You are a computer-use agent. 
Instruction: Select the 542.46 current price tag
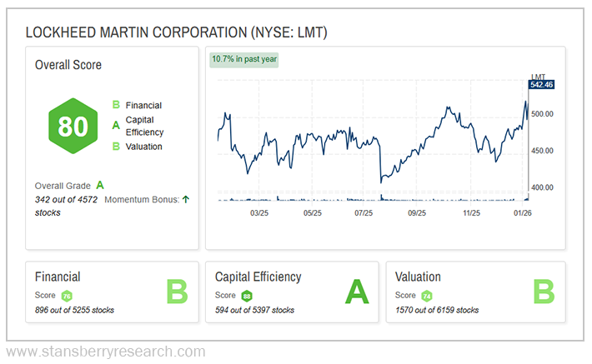pos(544,85)
